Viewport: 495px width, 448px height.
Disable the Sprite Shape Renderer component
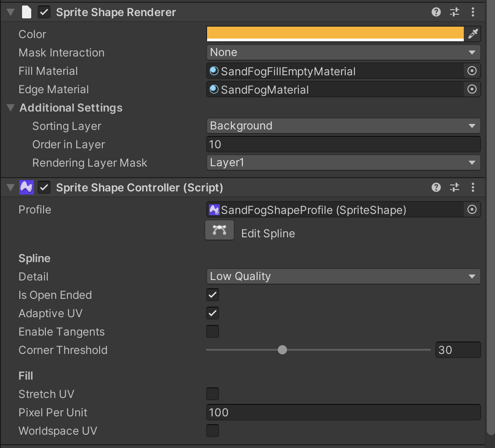click(x=44, y=12)
